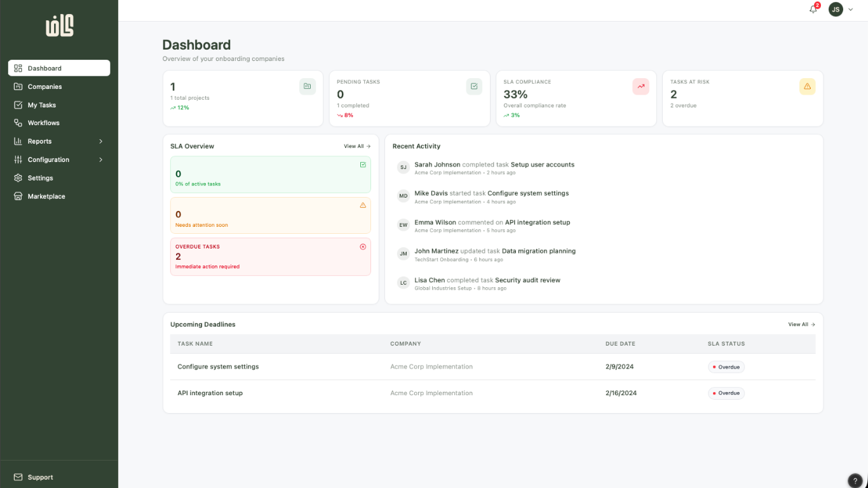The height and width of the screenshot is (488, 868).
Task: Click View All in SLA Overview
Action: coord(357,146)
